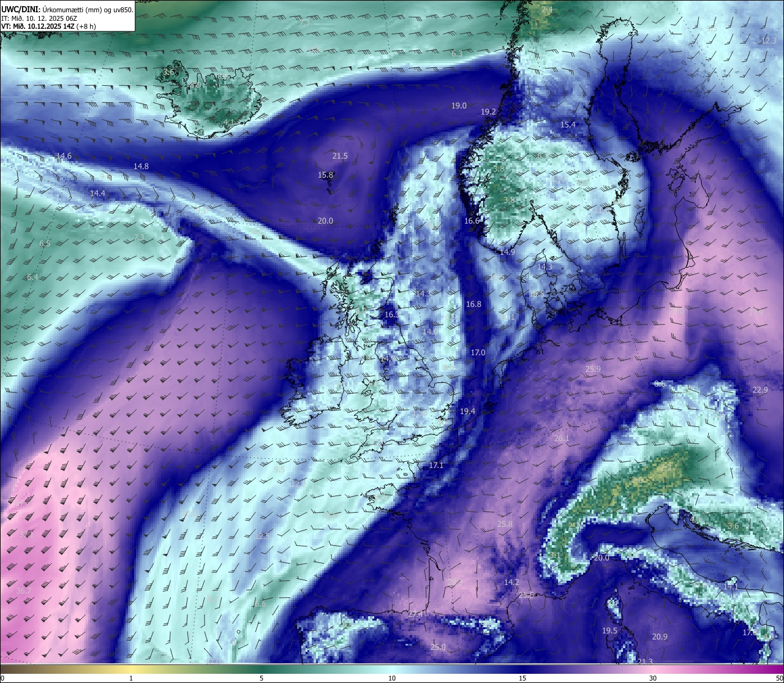
Task: Click the color scale tick label 30
Action: 653,678
